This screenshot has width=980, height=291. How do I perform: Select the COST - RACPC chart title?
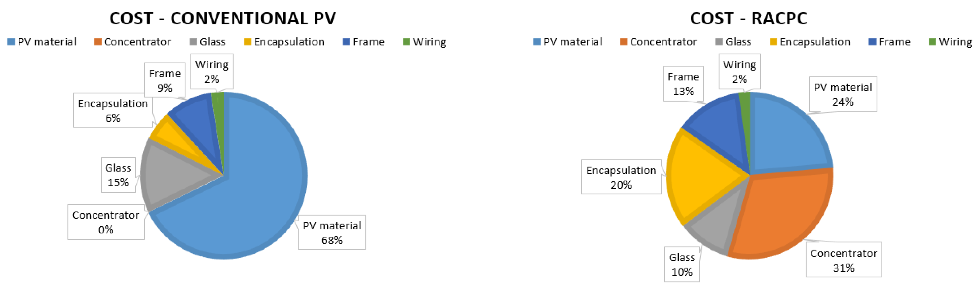pos(748,18)
